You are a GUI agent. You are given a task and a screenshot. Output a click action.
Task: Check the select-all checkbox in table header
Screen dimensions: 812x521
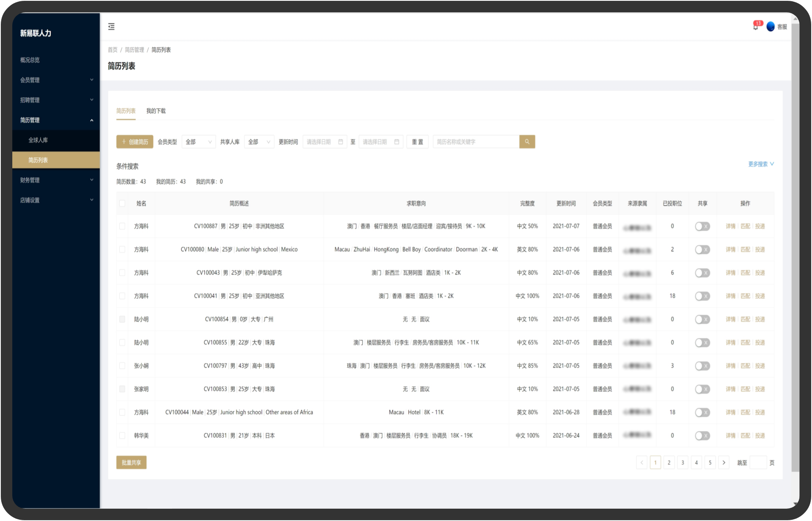(x=122, y=203)
